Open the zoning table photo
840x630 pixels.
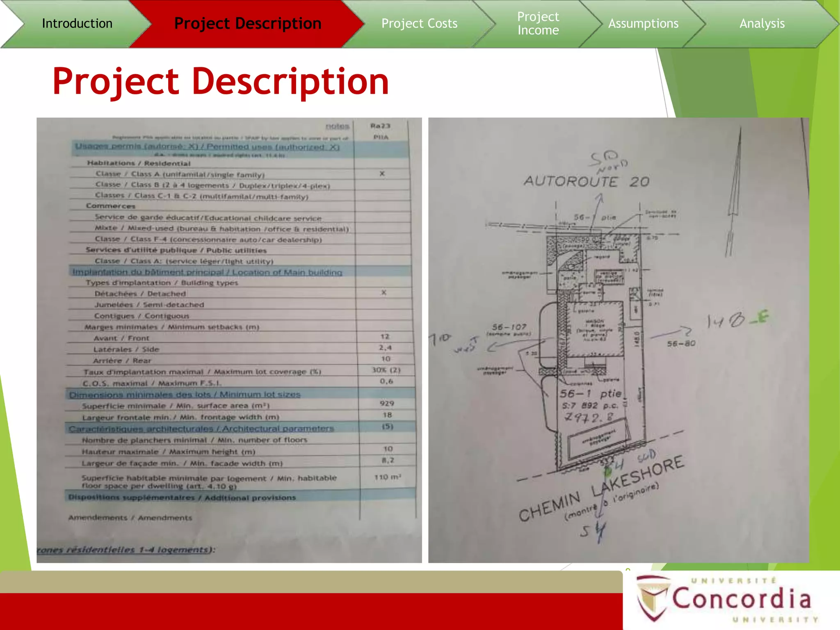[x=229, y=340]
